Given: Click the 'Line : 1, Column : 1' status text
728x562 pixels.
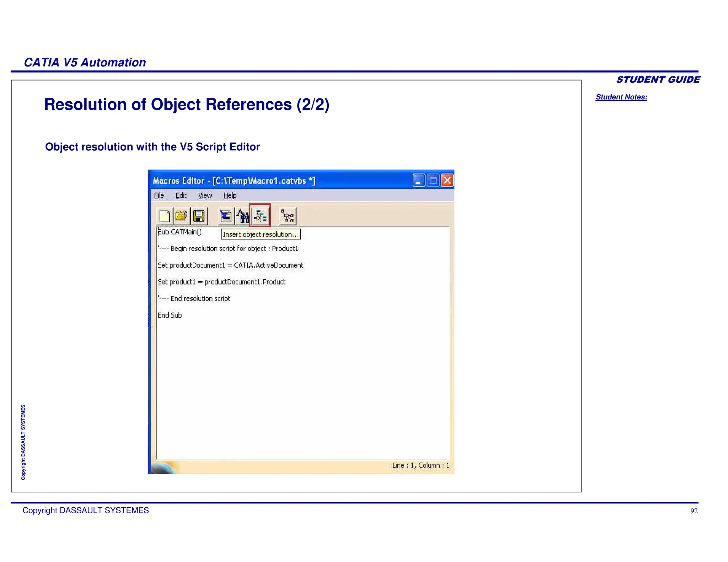Looking at the screenshot, I should click(x=421, y=465).
